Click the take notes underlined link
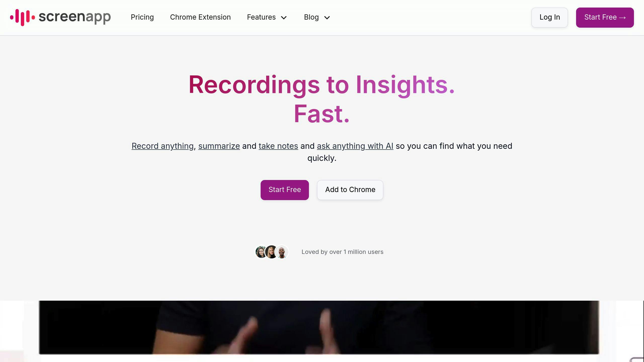644x362 pixels. [x=278, y=146]
